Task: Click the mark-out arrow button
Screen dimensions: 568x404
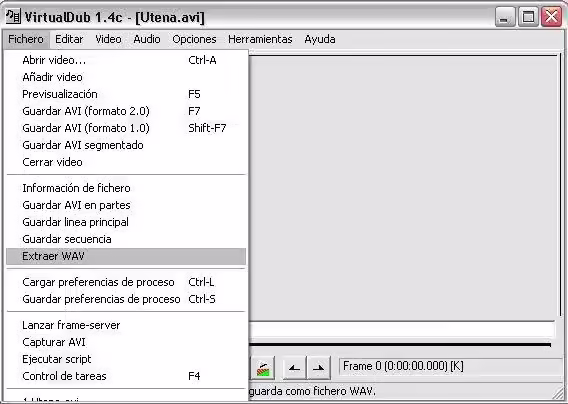Action: coord(318,368)
